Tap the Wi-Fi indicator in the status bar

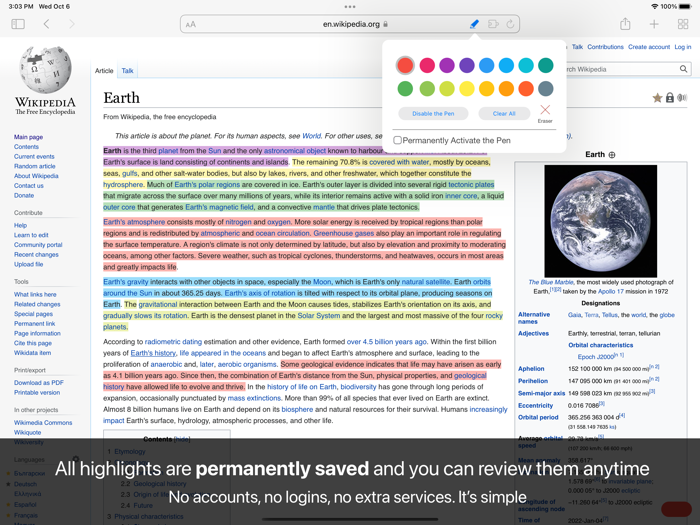654,7
